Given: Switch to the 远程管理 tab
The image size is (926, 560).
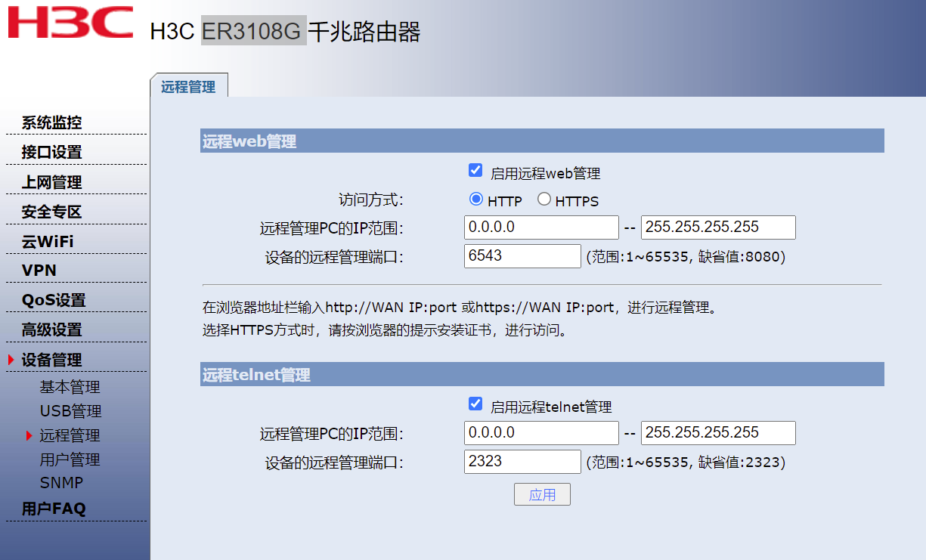Looking at the screenshot, I should coord(188,86).
